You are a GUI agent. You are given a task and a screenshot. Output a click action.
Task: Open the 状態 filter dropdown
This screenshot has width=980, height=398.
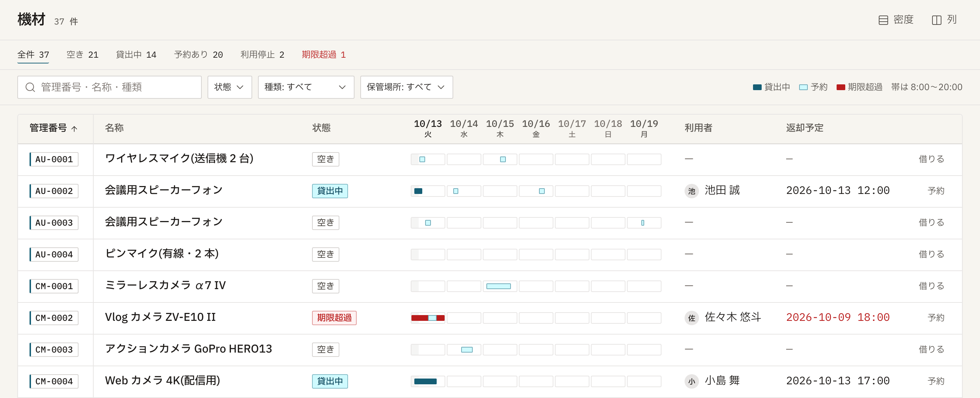[x=230, y=87]
